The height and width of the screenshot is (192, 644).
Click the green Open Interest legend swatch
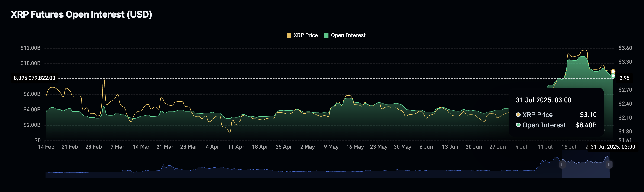click(326, 35)
